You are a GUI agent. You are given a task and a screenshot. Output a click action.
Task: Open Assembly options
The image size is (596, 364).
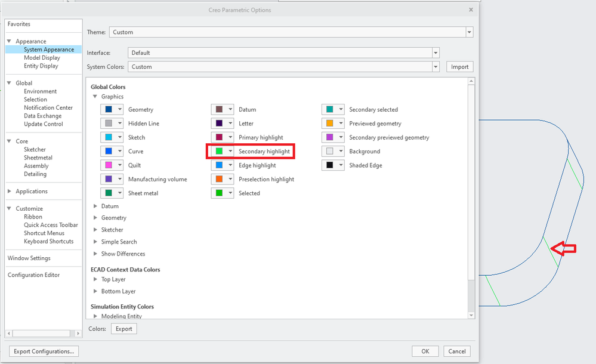(36, 166)
